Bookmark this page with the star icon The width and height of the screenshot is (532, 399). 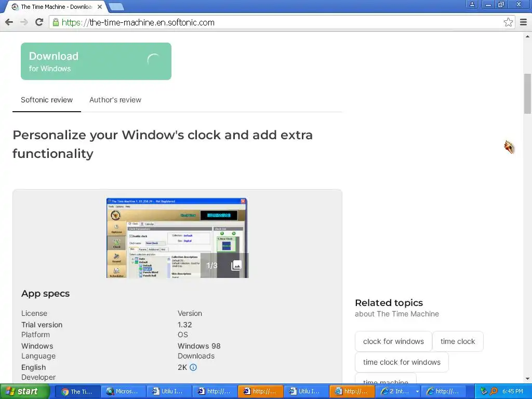click(508, 22)
